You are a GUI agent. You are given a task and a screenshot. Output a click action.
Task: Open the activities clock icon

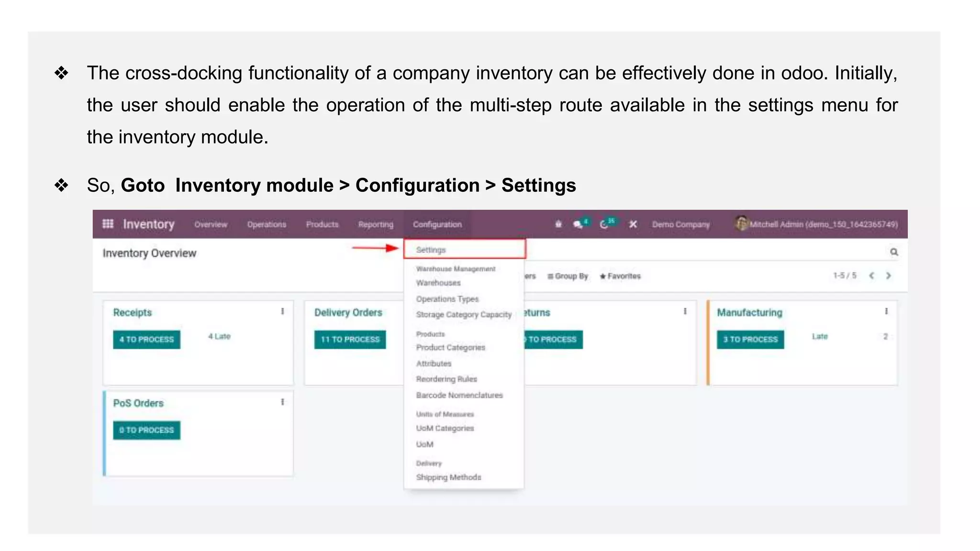click(604, 224)
